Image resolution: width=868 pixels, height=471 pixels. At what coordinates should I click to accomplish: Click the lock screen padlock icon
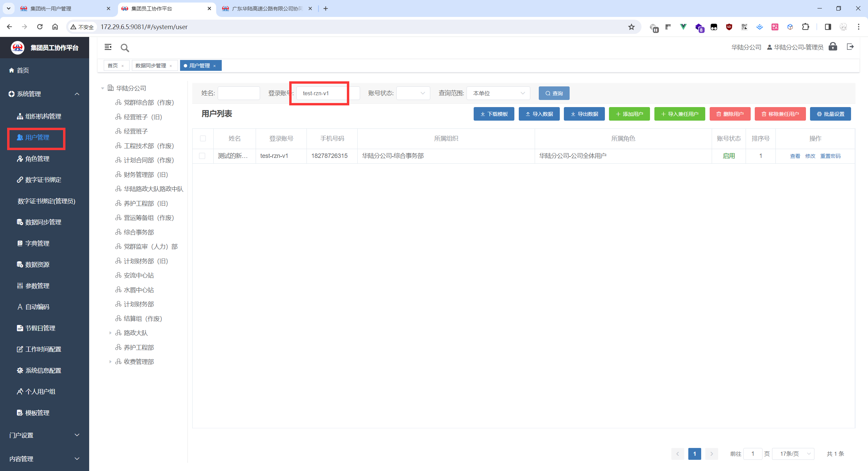833,47
